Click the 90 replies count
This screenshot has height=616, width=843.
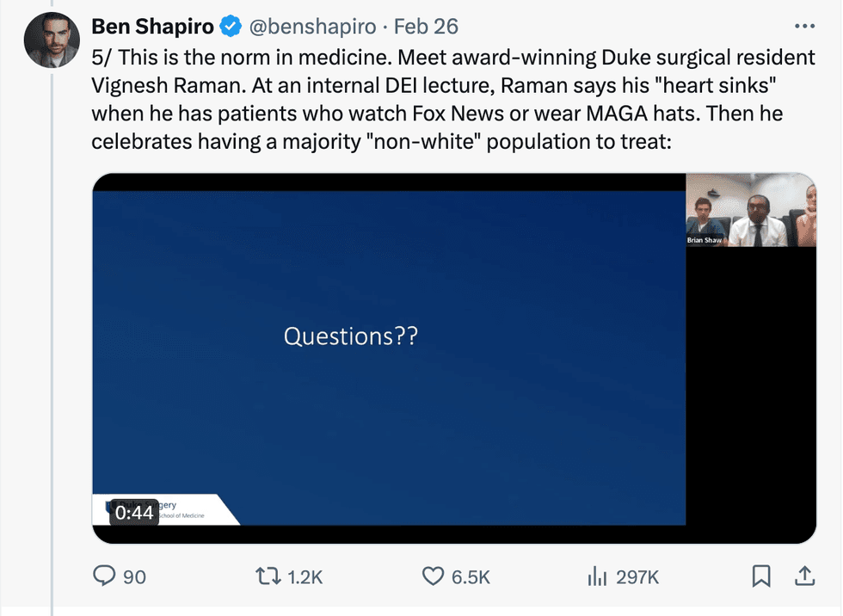point(135,577)
